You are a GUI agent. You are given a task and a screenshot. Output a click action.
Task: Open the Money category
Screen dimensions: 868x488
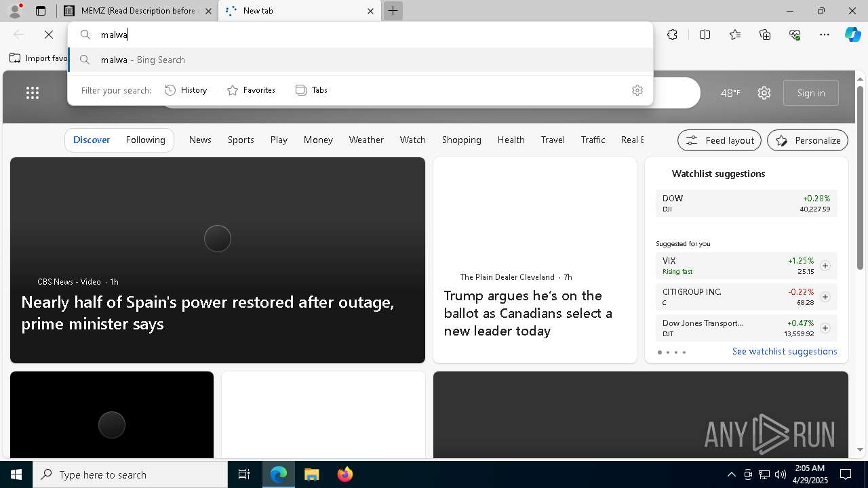[x=318, y=140]
